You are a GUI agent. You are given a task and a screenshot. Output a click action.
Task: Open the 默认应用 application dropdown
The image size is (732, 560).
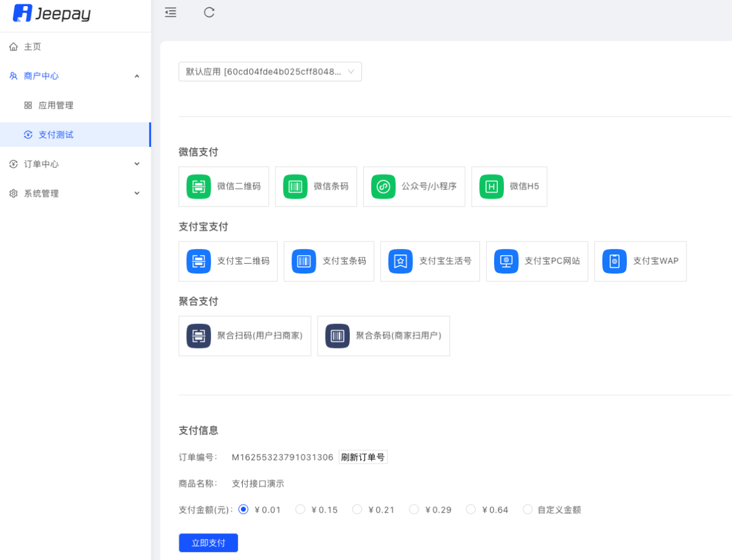point(270,71)
